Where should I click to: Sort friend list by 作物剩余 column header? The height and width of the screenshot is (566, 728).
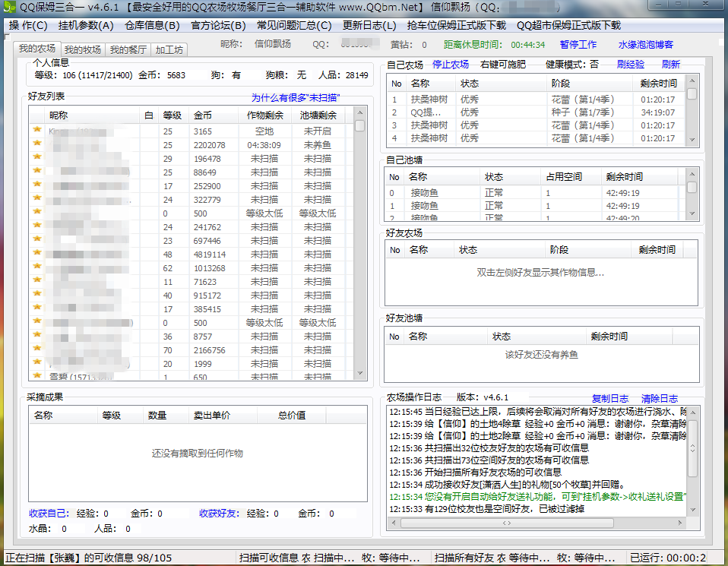[264, 115]
